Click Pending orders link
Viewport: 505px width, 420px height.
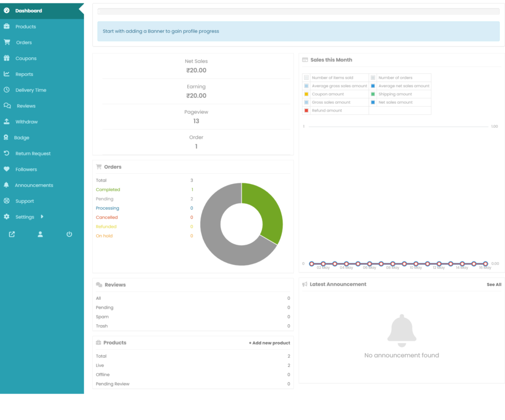pyautogui.click(x=105, y=199)
